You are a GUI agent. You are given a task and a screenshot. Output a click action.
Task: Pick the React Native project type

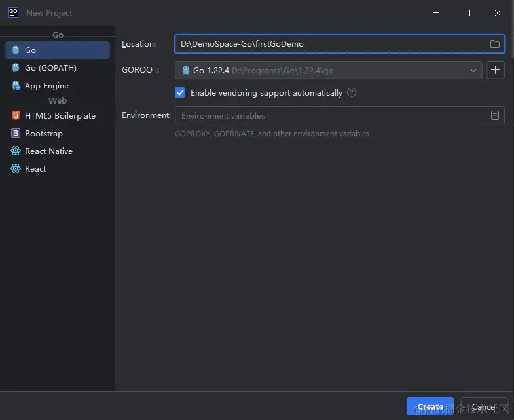coord(58,151)
